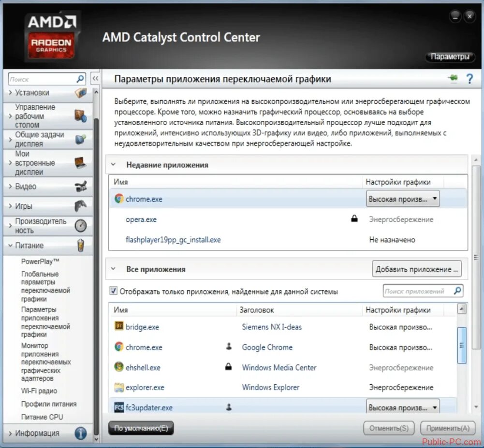The width and height of the screenshot is (484, 448).
Task: Click the AMD Radeon Graphics logo
Action: click(52, 36)
